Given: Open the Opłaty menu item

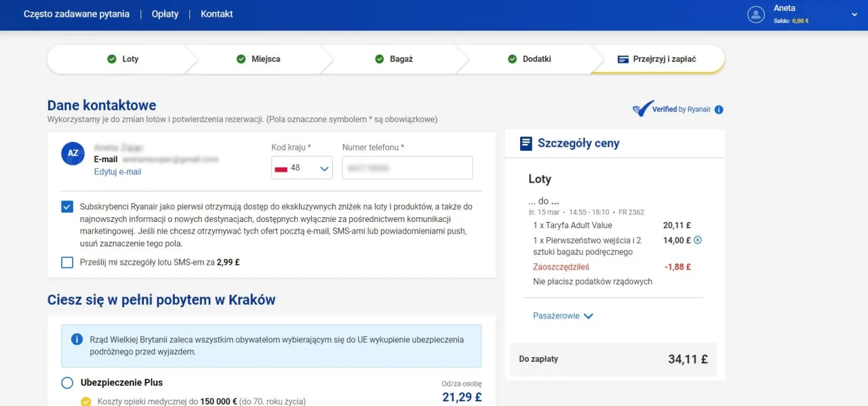Looking at the screenshot, I should tap(165, 14).
